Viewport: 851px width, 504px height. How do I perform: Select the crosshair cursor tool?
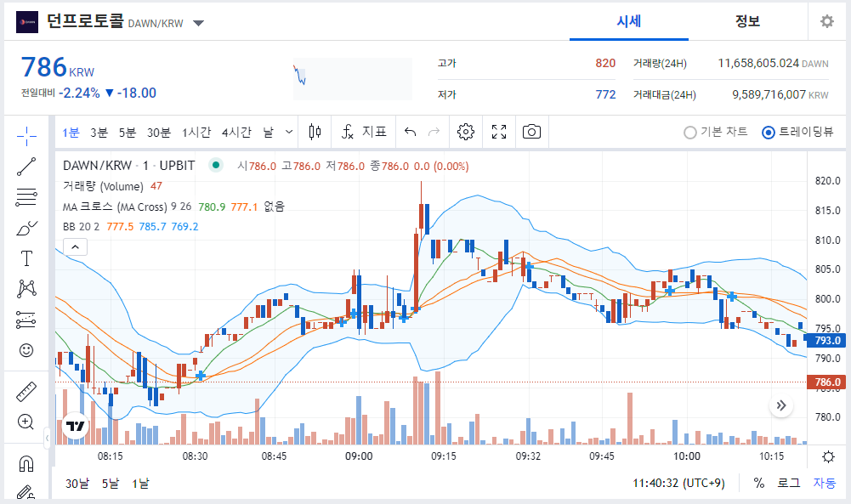point(26,136)
